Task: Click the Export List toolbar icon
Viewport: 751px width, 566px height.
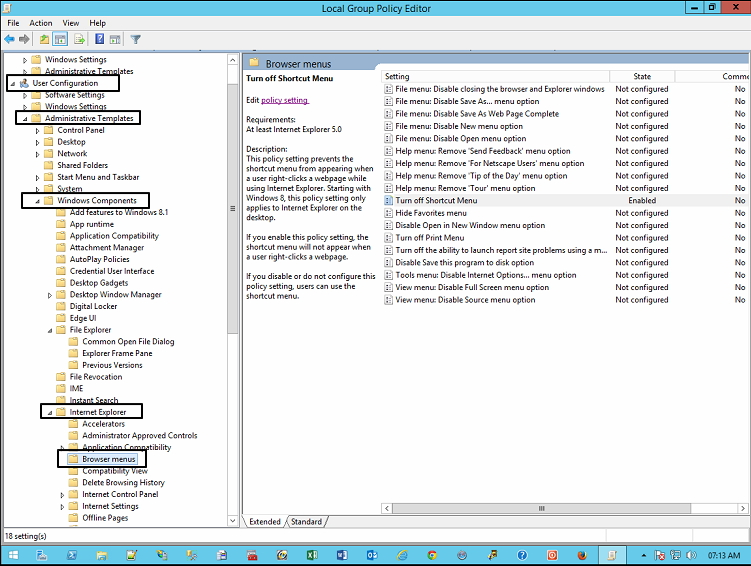Action: tap(79, 40)
